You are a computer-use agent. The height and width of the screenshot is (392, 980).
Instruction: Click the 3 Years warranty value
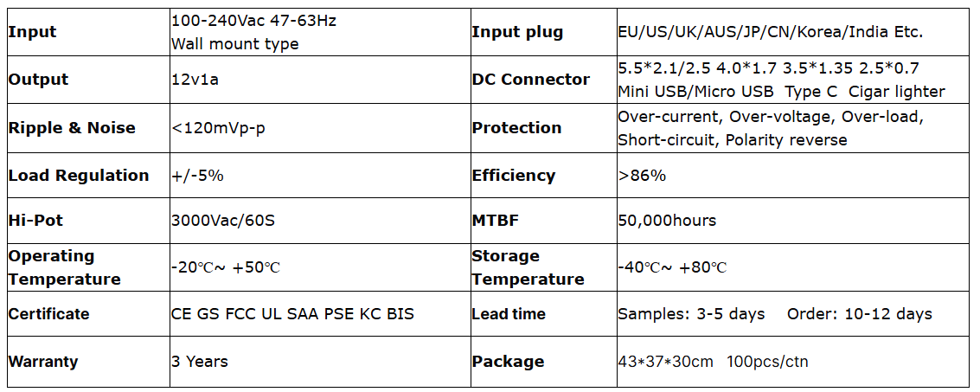200,362
